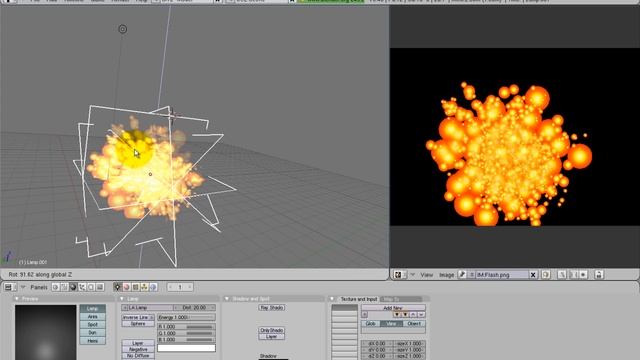Toggle the Negative lamp option
Image resolution: width=640 pixels, height=360 pixels.
pyautogui.click(x=138, y=349)
